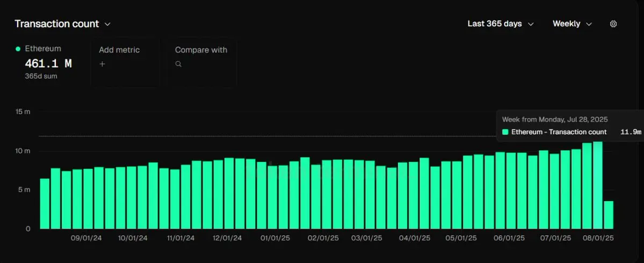Open the chart settings gear icon
Viewport: 644px width, 263px height.
coord(613,24)
